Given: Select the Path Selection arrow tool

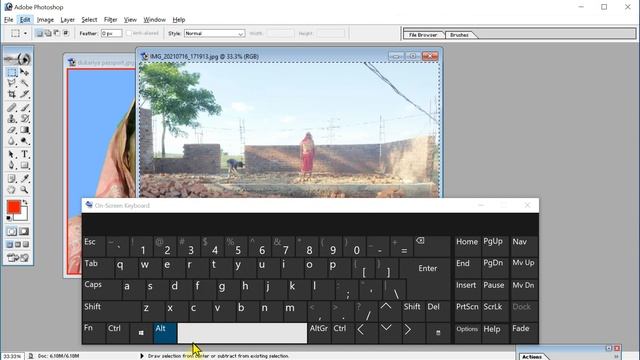Looking at the screenshot, I should 12,154.
